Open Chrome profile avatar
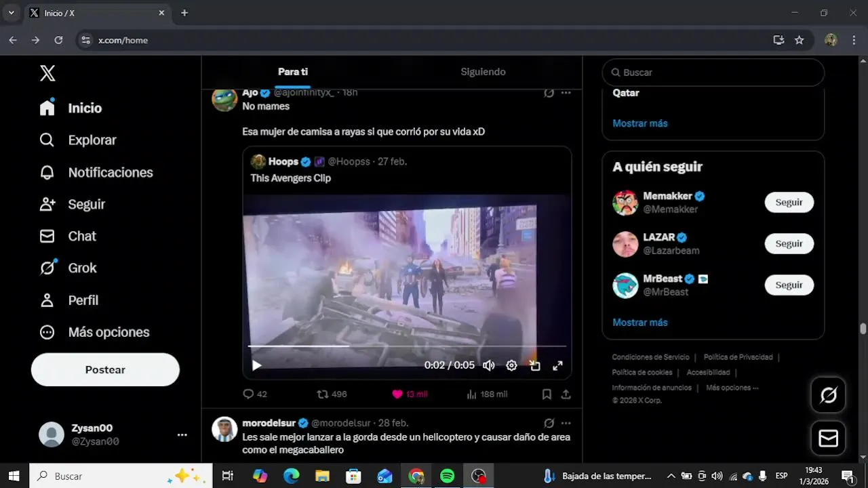 click(x=831, y=40)
